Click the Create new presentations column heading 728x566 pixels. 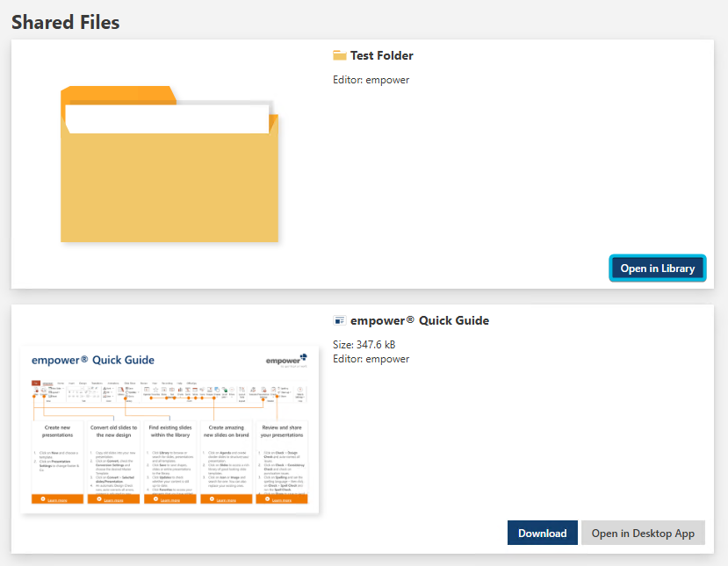pyautogui.click(x=58, y=431)
